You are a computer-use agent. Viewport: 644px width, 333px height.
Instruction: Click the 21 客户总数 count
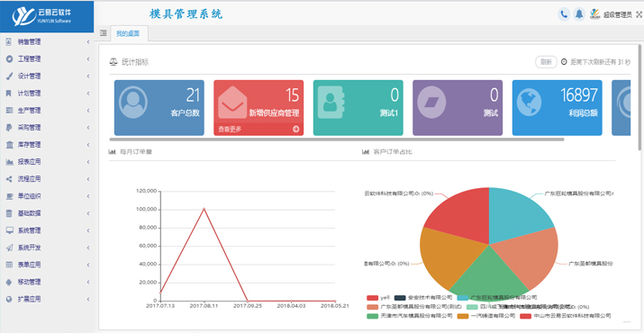click(193, 95)
